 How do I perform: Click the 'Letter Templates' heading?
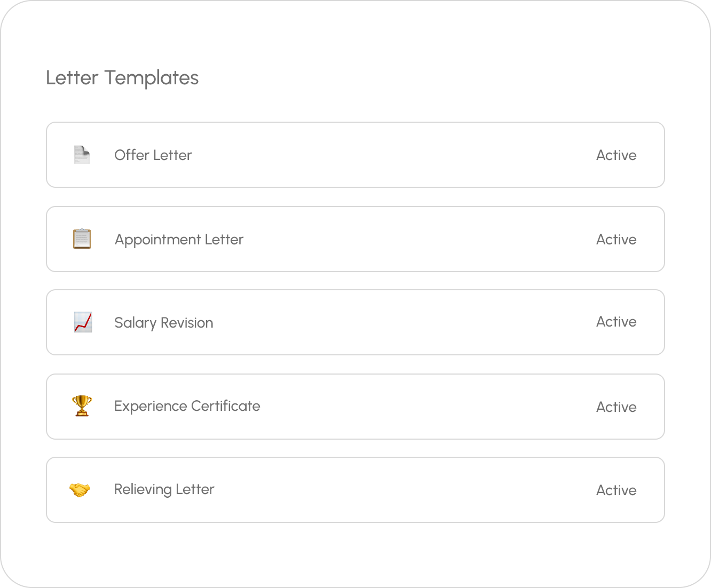pos(122,78)
